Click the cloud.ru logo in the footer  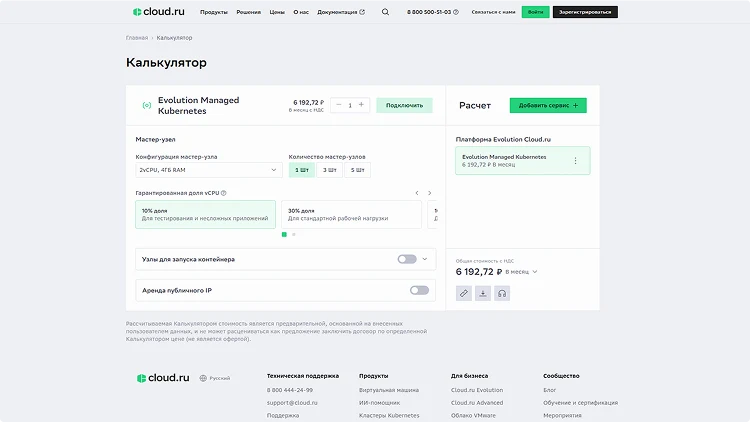coord(163,378)
